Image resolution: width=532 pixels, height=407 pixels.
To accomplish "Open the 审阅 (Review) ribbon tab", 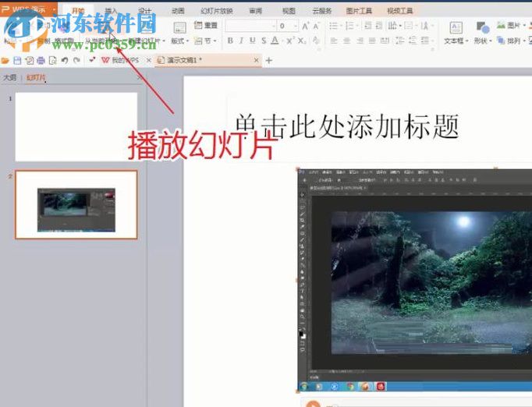I will [x=256, y=10].
